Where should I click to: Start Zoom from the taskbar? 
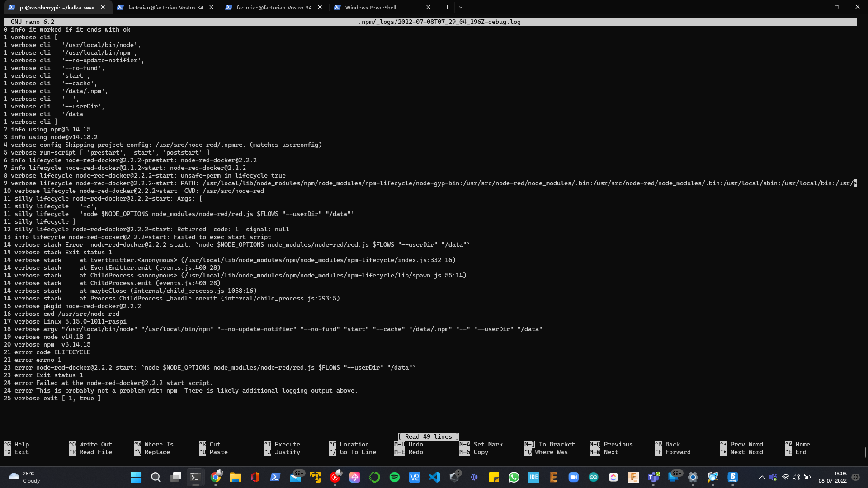click(574, 478)
